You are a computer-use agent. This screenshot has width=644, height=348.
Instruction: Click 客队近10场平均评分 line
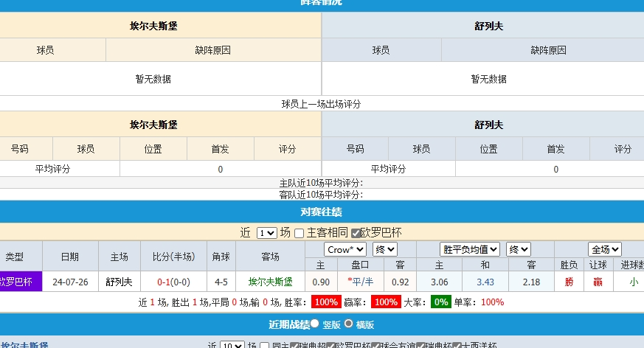(321, 195)
